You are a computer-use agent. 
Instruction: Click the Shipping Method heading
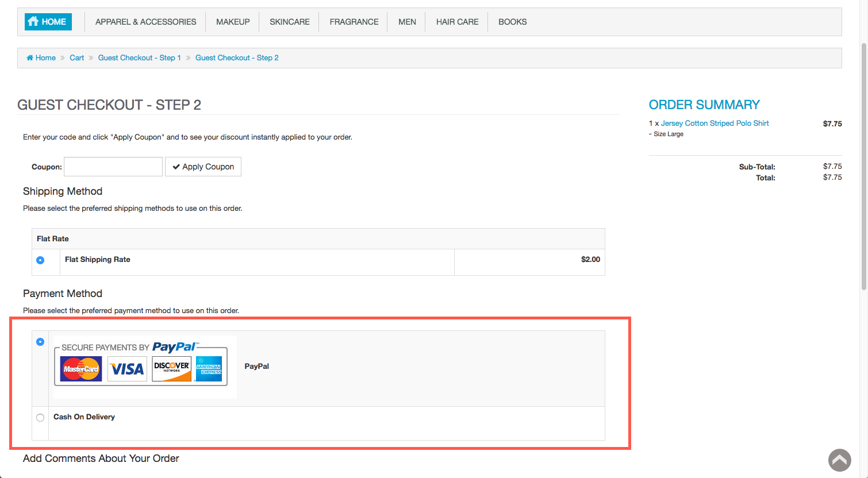(63, 191)
